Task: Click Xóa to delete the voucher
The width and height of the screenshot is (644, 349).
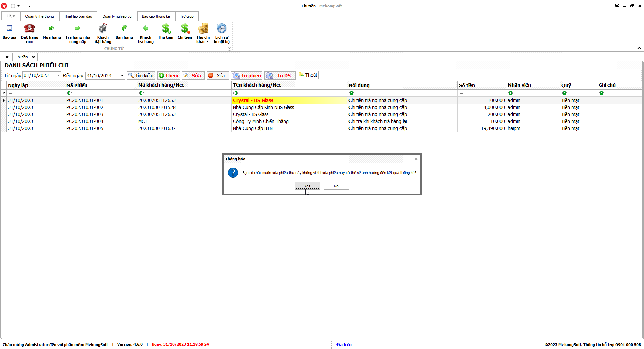Action: [217, 76]
